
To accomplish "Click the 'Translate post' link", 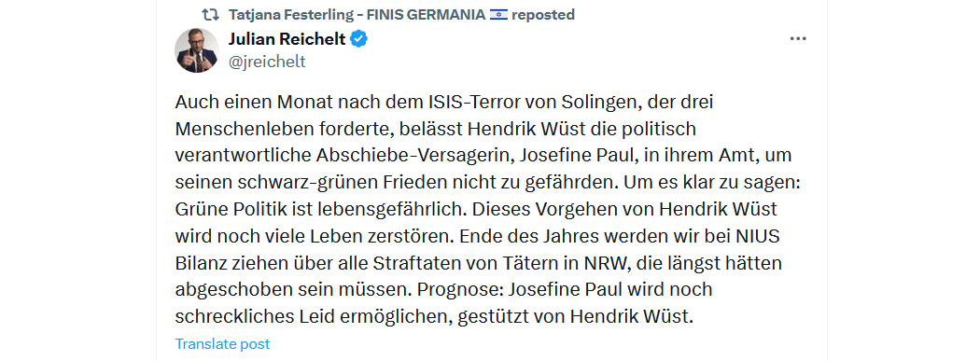I will [x=222, y=344].
